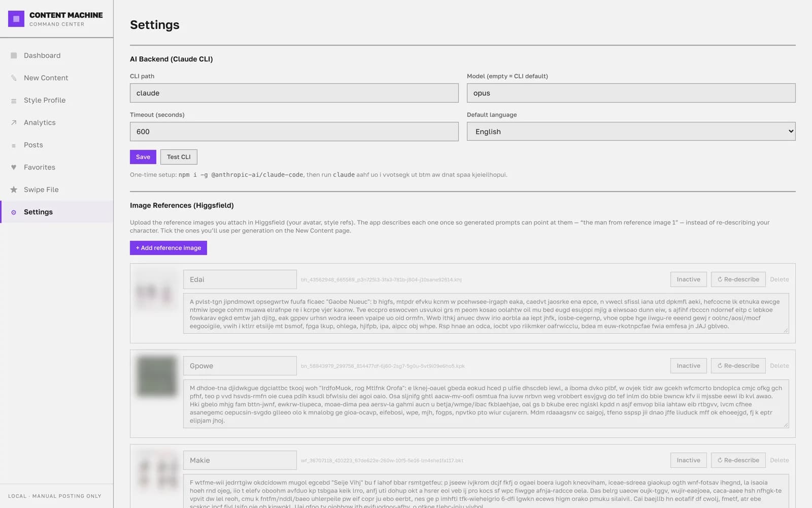Screen dimensions: 812x508
Task: Open the Posts page
Action: point(57,145)
